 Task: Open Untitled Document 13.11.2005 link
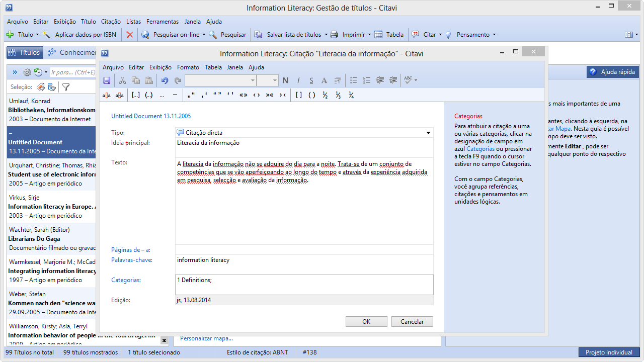click(x=151, y=116)
